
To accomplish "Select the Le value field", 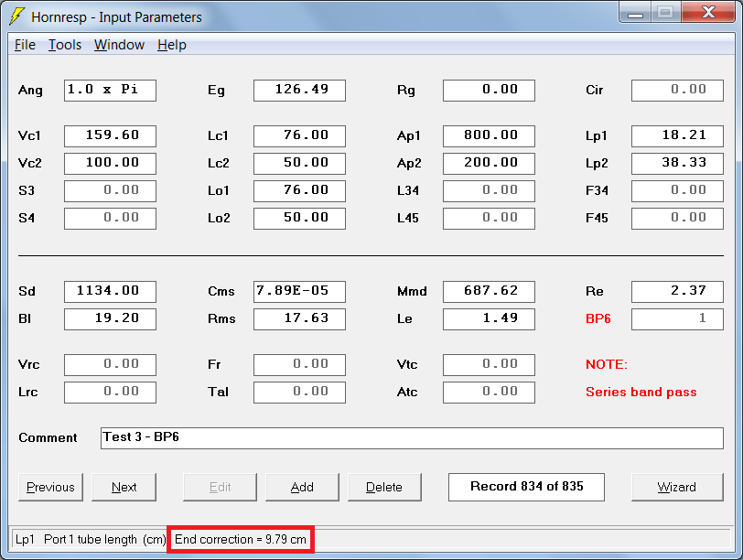I will 489,319.
